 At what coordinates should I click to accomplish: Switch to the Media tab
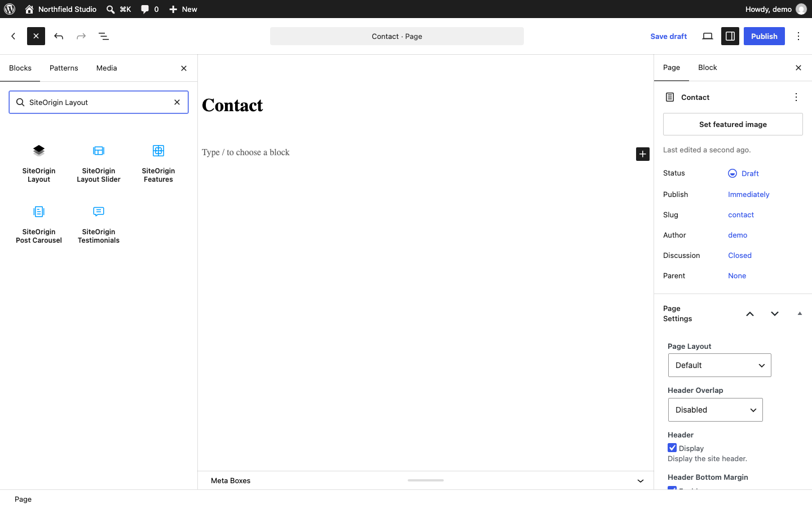point(107,68)
